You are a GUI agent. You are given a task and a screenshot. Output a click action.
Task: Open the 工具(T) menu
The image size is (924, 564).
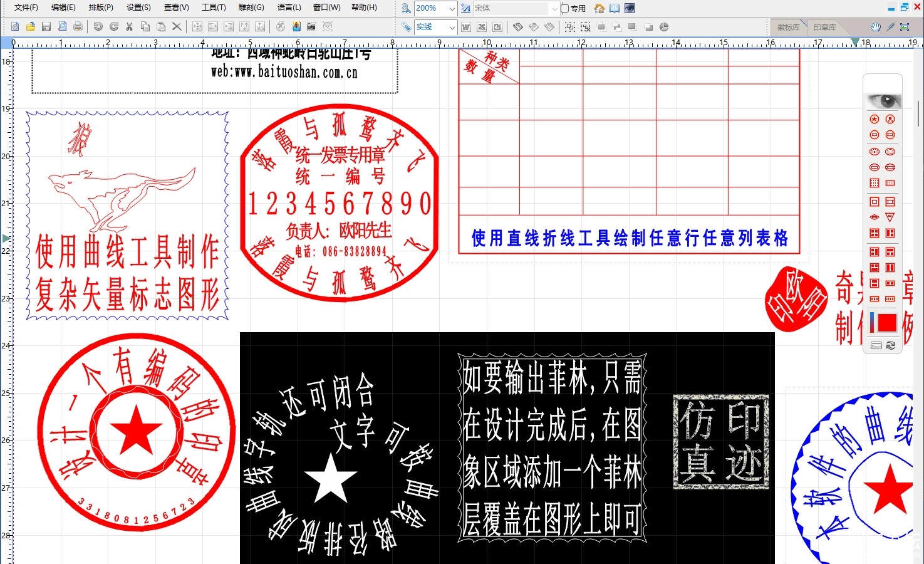[214, 8]
